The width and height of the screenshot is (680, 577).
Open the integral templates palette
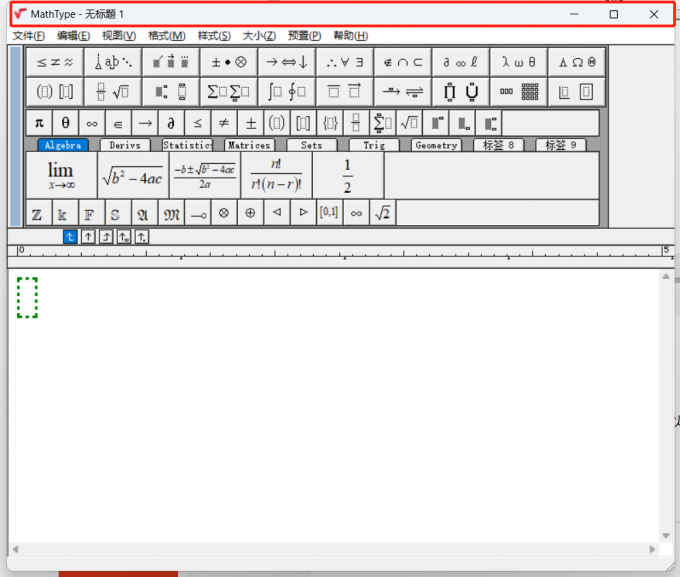[287, 92]
